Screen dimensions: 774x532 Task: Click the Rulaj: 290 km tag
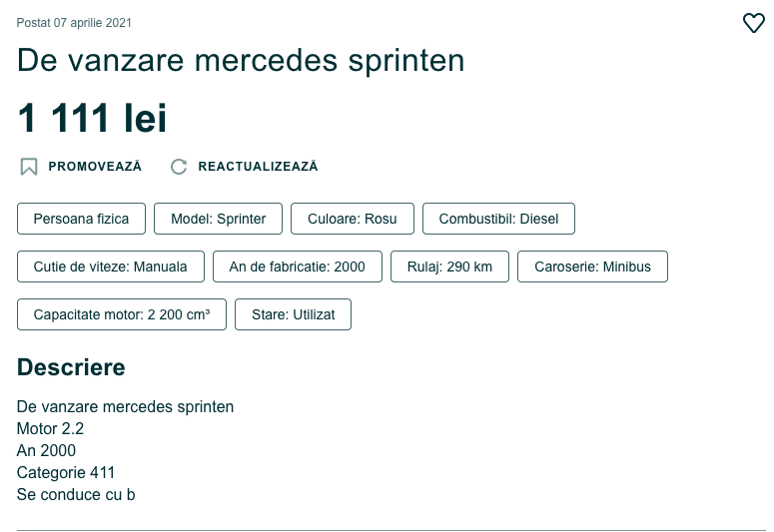coord(449,266)
